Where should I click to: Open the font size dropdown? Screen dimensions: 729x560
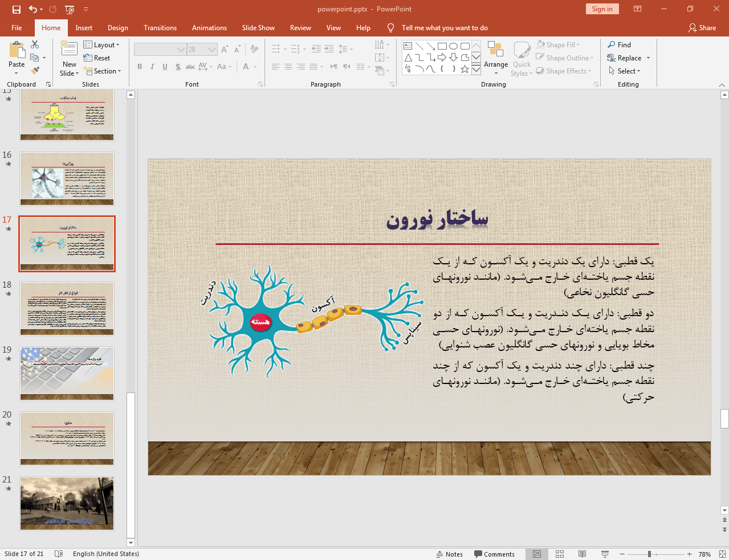pyautogui.click(x=210, y=49)
